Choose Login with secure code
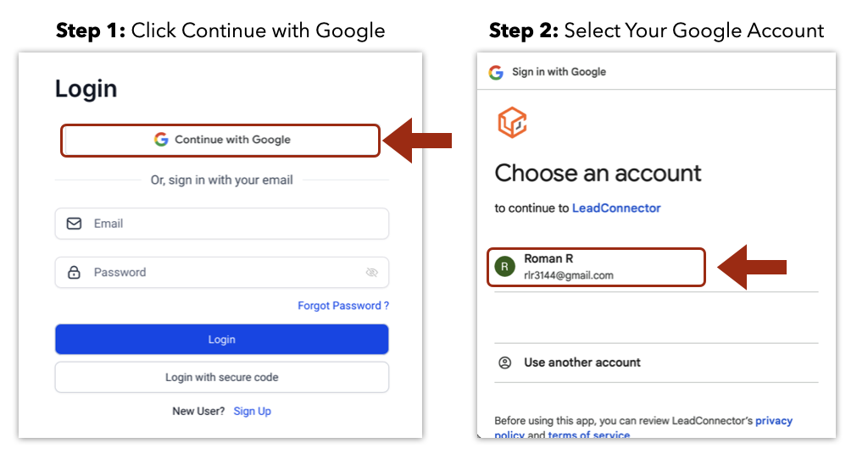 click(x=222, y=377)
